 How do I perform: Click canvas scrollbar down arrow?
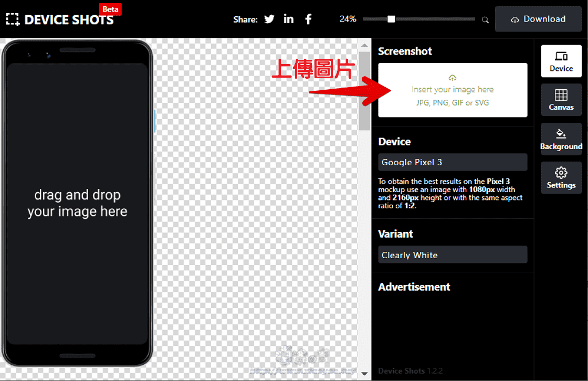pos(364,374)
